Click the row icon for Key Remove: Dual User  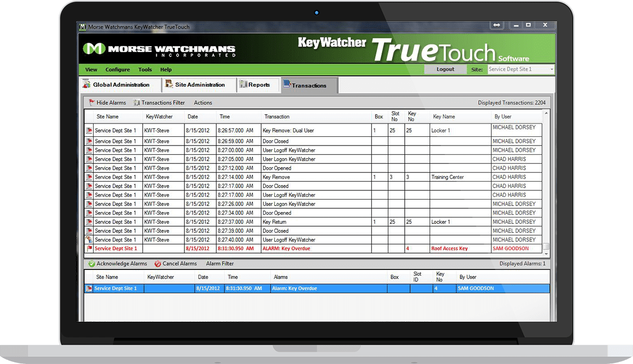[x=89, y=130]
